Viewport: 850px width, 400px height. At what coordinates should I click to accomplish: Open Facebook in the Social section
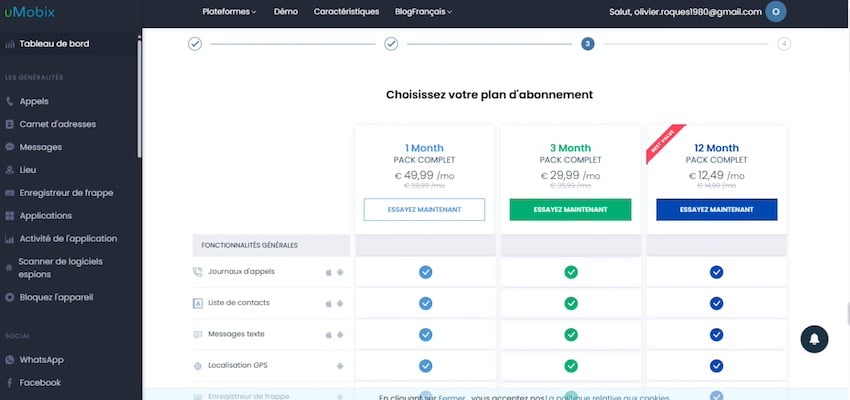click(x=40, y=383)
